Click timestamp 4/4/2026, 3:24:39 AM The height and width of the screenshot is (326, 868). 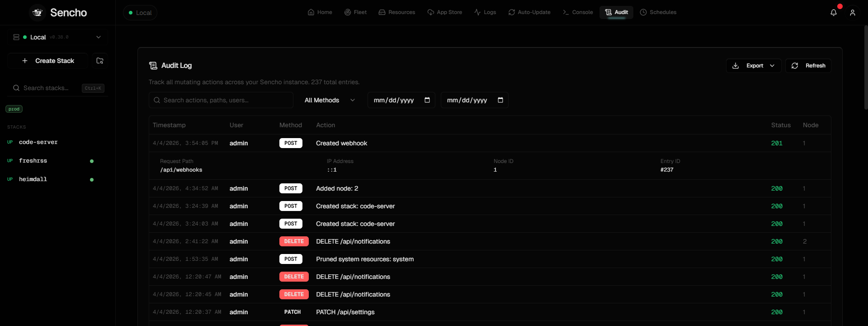(x=185, y=206)
